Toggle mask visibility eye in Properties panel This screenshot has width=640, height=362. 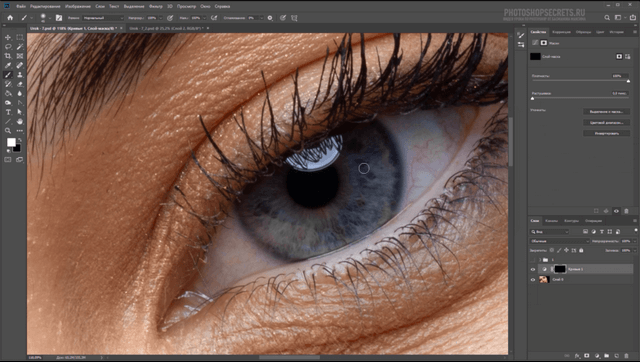click(x=616, y=211)
